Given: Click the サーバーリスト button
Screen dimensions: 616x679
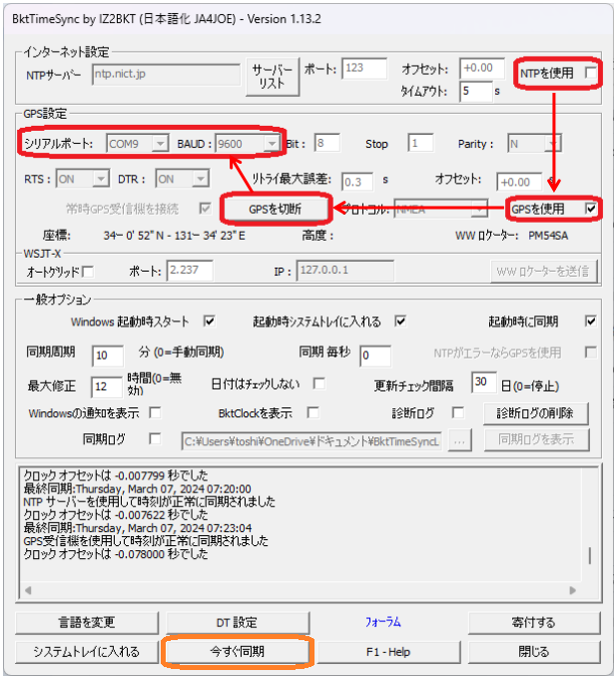Looking at the screenshot, I should [273, 77].
